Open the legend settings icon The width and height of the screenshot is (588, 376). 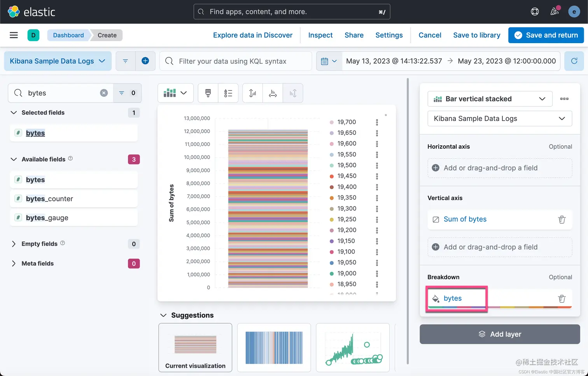[228, 93]
